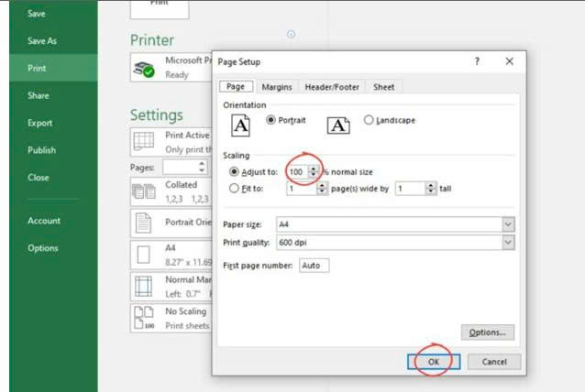This screenshot has height=392, width=585.
Task: Open the Page Setup help question mark
Action: click(x=477, y=61)
